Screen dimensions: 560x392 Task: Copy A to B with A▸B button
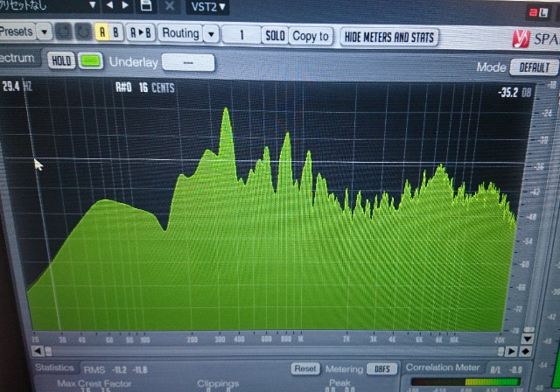tap(140, 33)
